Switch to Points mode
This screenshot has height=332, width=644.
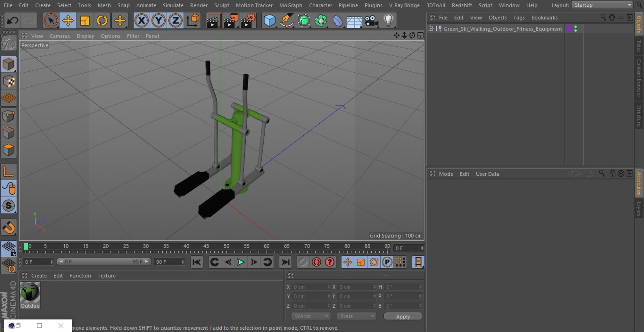coord(9,116)
